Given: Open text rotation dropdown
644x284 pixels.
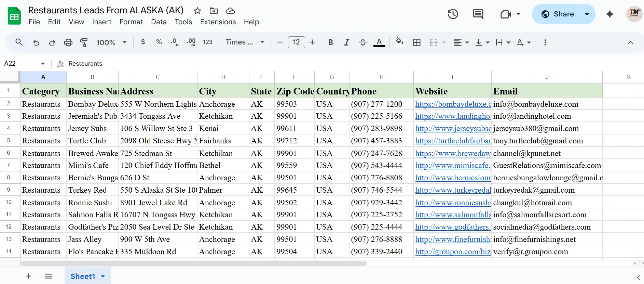Looking at the screenshot, I should [x=524, y=42].
